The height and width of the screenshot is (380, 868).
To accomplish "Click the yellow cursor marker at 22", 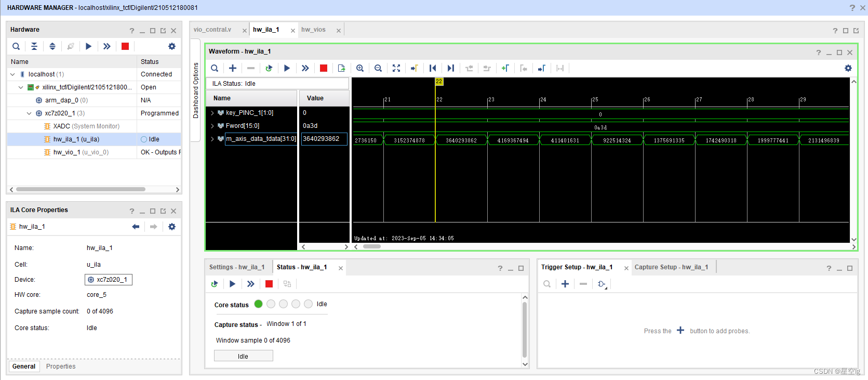I will (x=439, y=82).
